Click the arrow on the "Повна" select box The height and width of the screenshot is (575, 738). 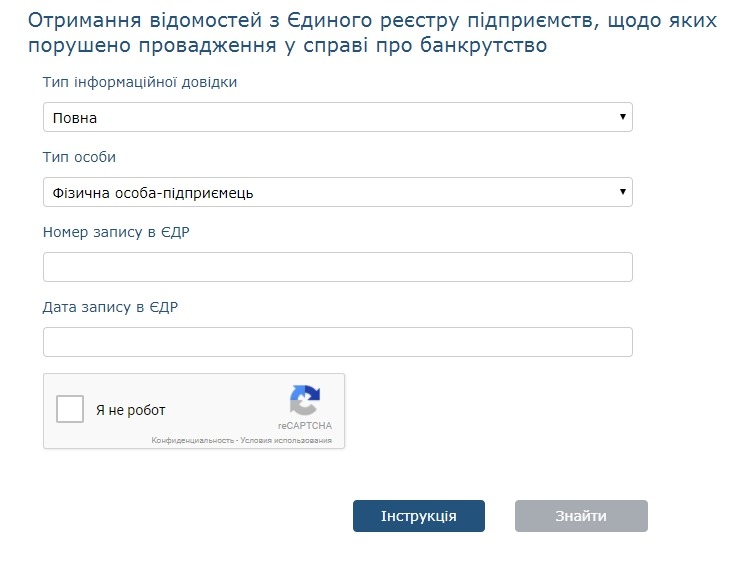pyautogui.click(x=623, y=117)
